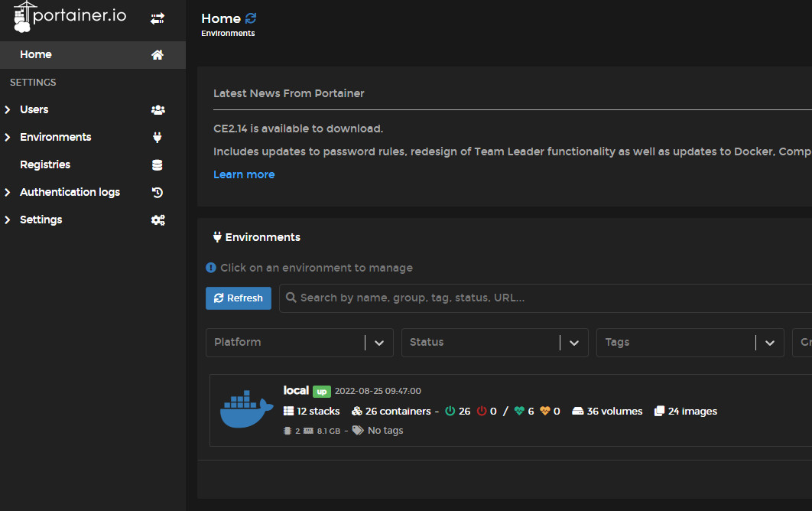Screen dimensions: 812x511
Task: Click the Environments plug icon in sidebar
Action: click(x=158, y=138)
